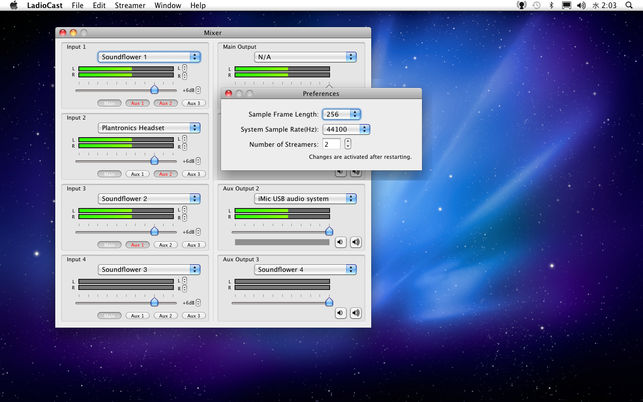Open Aux Output 3 dropdown showing Soundflower 4
643x402 pixels.
(305, 270)
